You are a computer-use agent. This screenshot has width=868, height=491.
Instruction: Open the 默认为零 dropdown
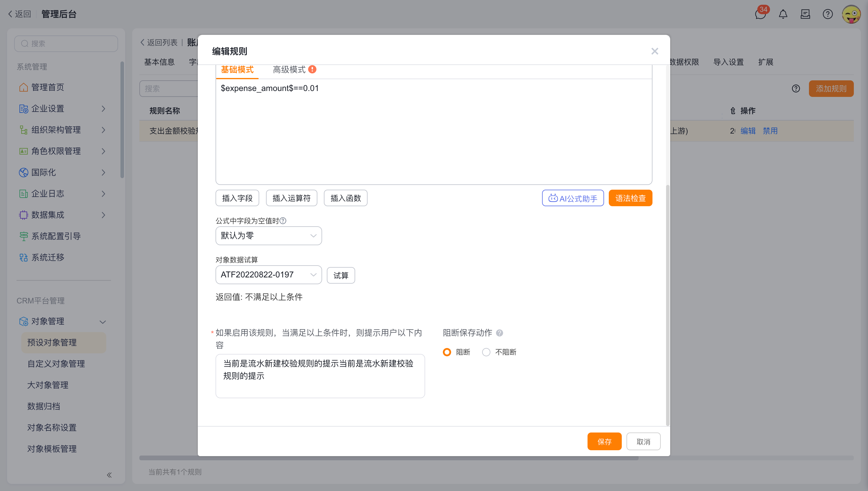point(269,236)
